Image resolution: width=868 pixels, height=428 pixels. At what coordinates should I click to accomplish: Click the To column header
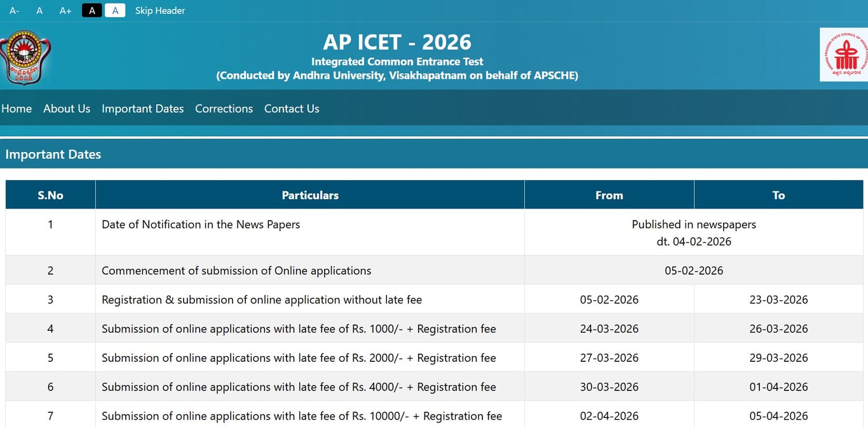click(x=778, y=195)
